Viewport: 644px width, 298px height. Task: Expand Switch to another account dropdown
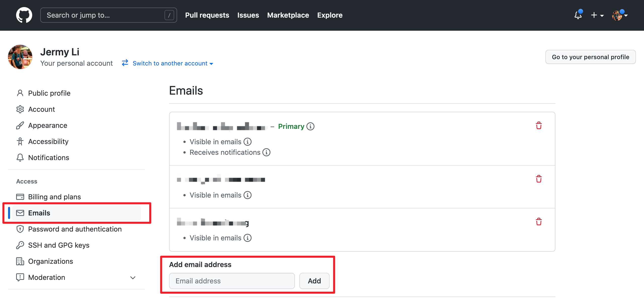pos(173,63)
